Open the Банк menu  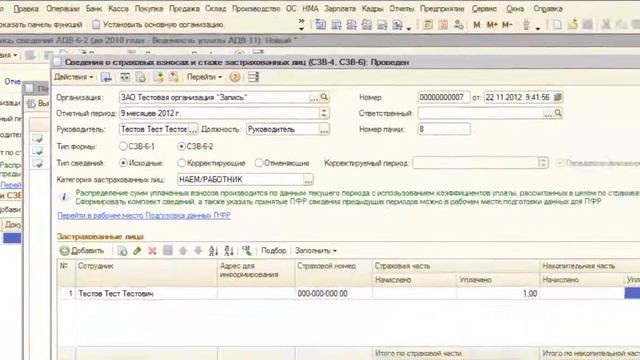click(x=94, y=9)
